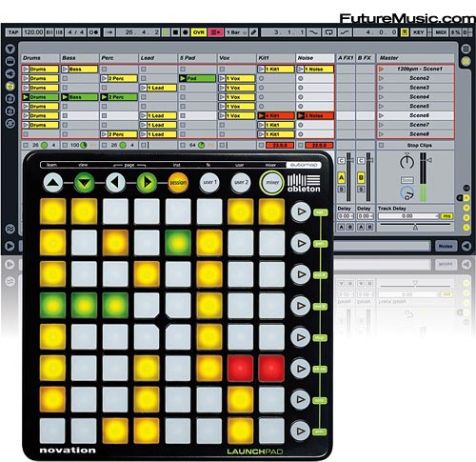476x462 pixels.
Task: Launch the green Pad clip
Action: pos(197,78)
